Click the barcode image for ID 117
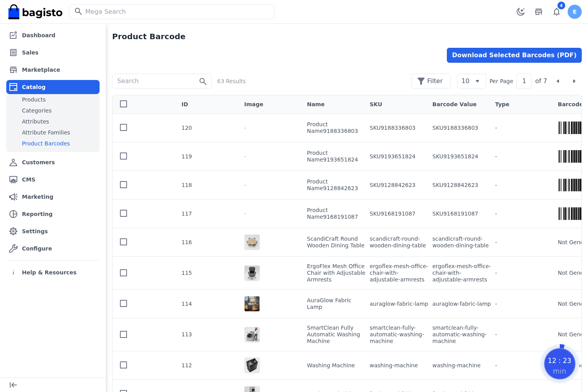 coord(570,214)
